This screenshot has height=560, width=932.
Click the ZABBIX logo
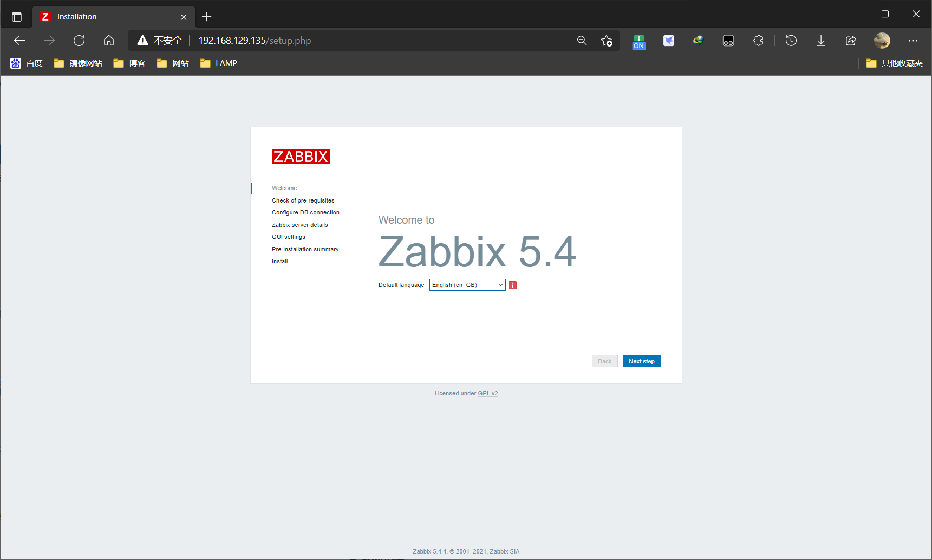tap(301, 157)
